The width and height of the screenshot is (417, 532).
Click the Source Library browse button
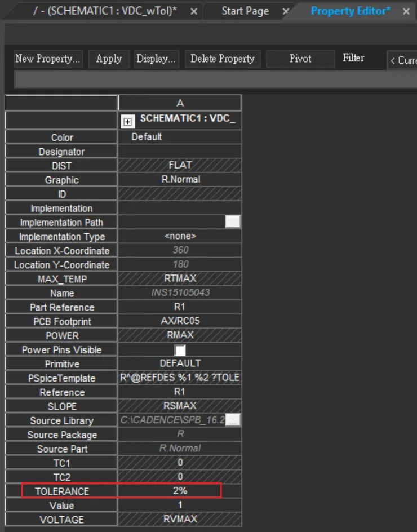coord(233,420)
